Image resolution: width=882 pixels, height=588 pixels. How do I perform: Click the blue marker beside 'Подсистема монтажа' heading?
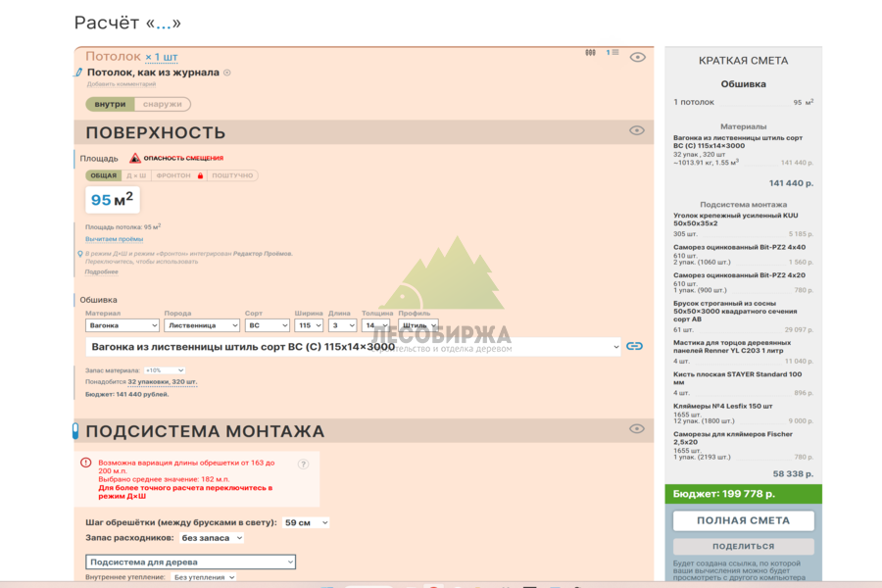(75, 431)
